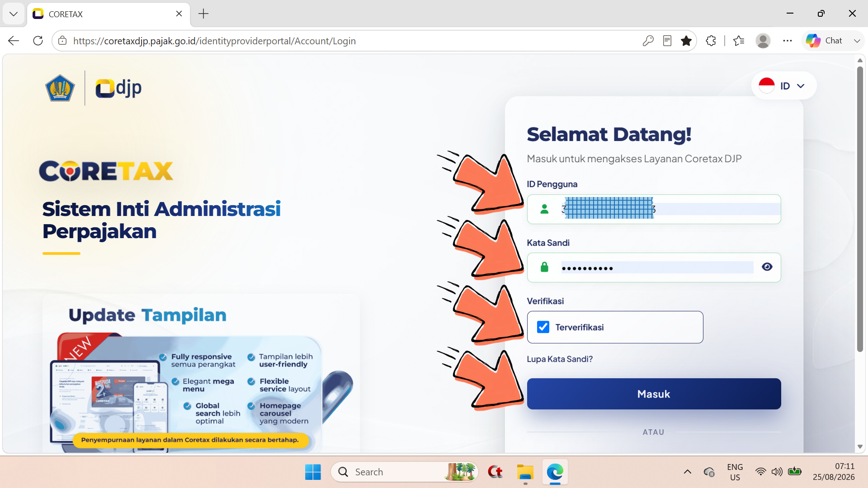868x488 pixels.
Task: Click the Lupa Kata Sandi link
Action: pos(560,359)
